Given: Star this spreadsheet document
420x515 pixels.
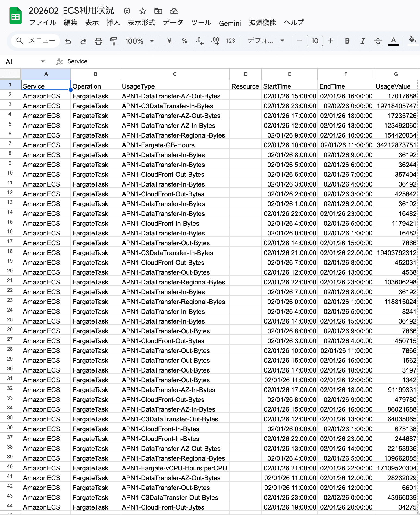Looking at the screenshot, I should pyautogui.click(x=143, y=11).
